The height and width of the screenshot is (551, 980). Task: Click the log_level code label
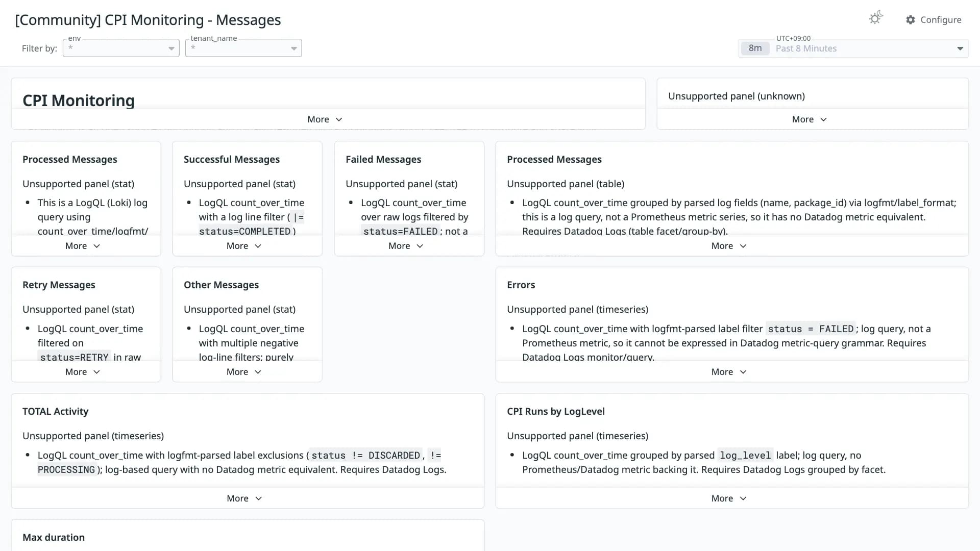pos(745,455)
